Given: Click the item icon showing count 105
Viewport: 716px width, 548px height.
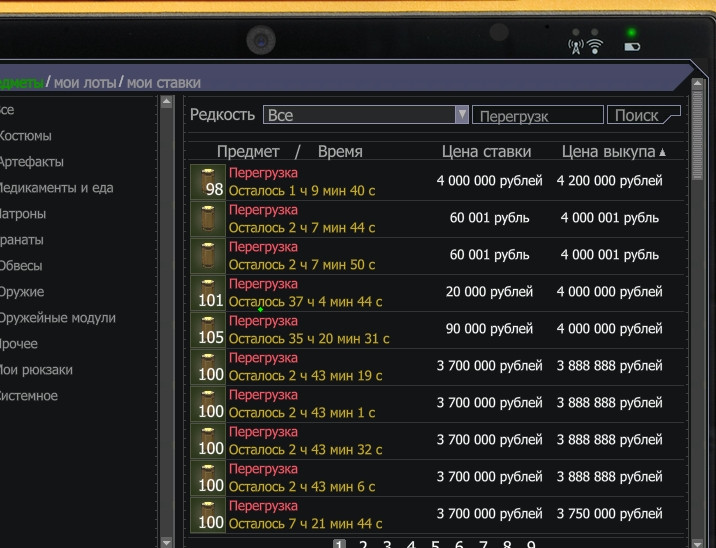Looking at the screenshot, I should [208, 330].
